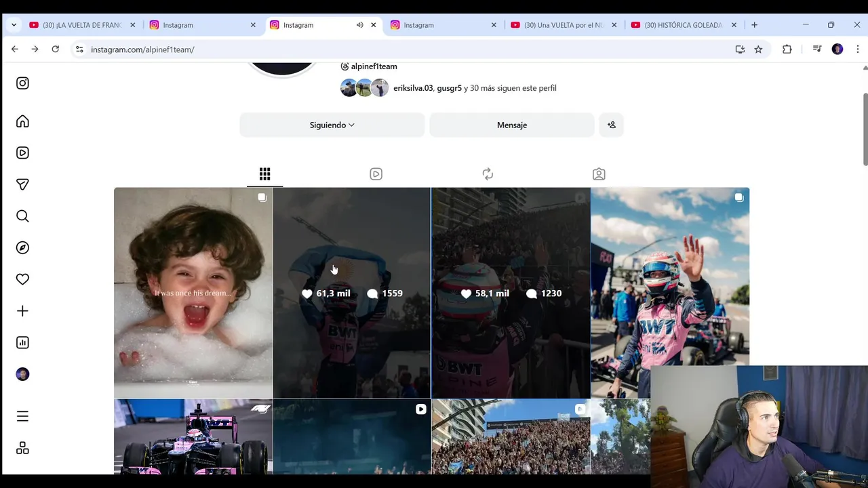Mute the audio icon on the active Instagram tab
This screenshot has width=868, height=488.
click(x=359, y=25)
